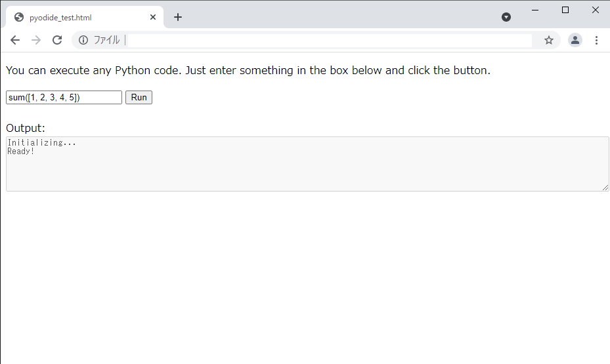Click the instruction sentence about Python code
Image resolution: width=610 pixels, height=364 pixels.
248,70
